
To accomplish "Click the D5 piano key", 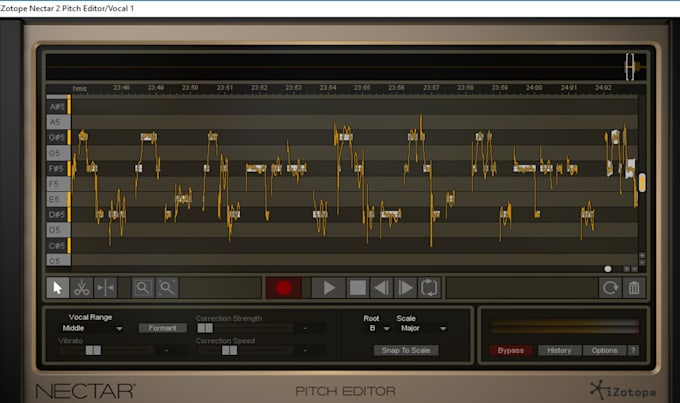I will [x=57, y=230].
